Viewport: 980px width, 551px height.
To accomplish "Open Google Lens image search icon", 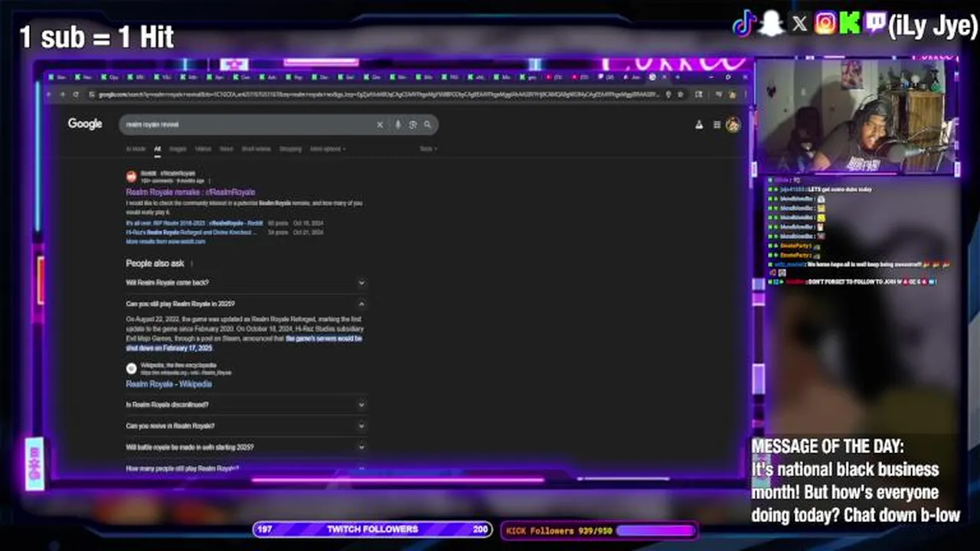I will tap(413, 125).
